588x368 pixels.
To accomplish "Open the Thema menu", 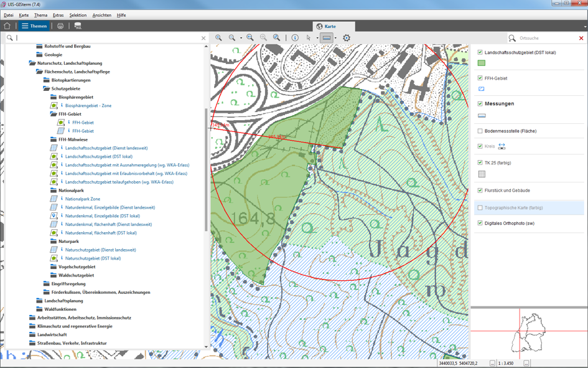I will point(40,16).
